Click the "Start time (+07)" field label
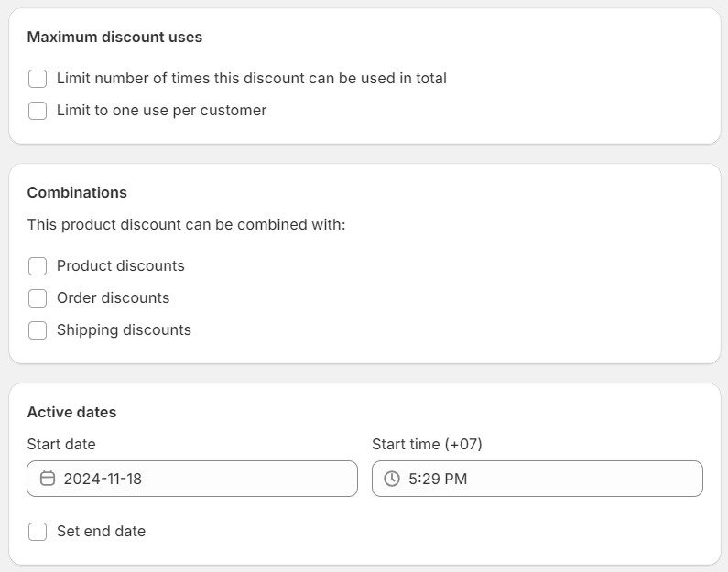Screen dimensions: 728x572 click(427, 445)
